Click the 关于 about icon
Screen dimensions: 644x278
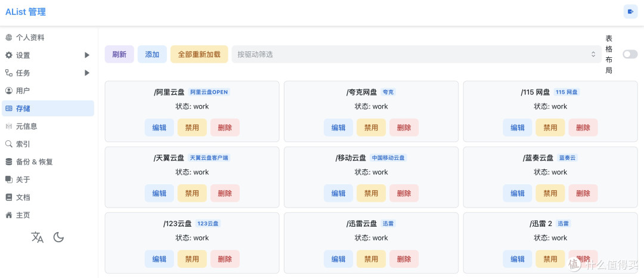tap(8, 180)
